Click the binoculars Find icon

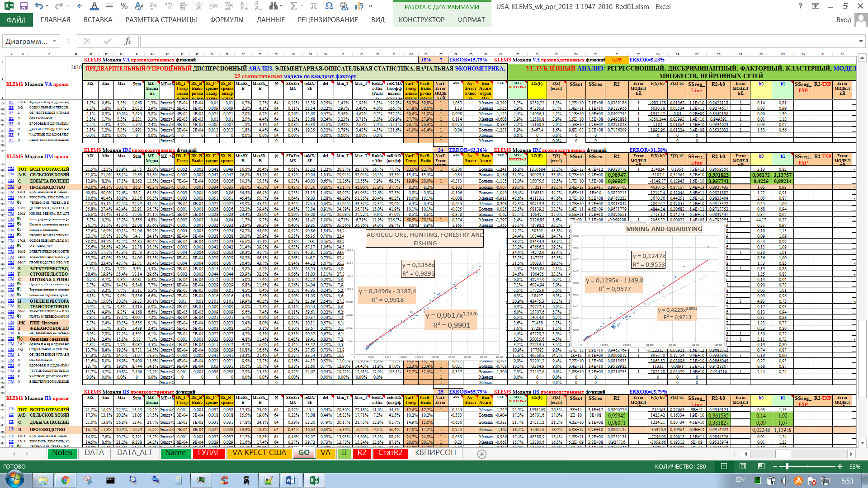(x=273, y=6)
